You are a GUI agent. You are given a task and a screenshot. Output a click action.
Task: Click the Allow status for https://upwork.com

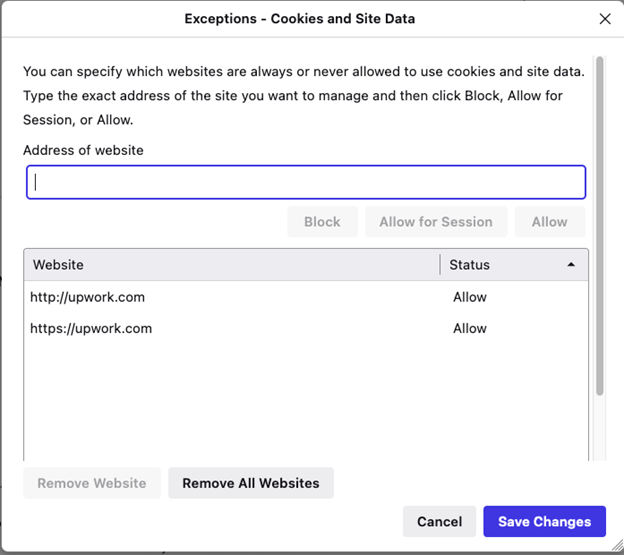pyautogui.click(x=470, y=328)
